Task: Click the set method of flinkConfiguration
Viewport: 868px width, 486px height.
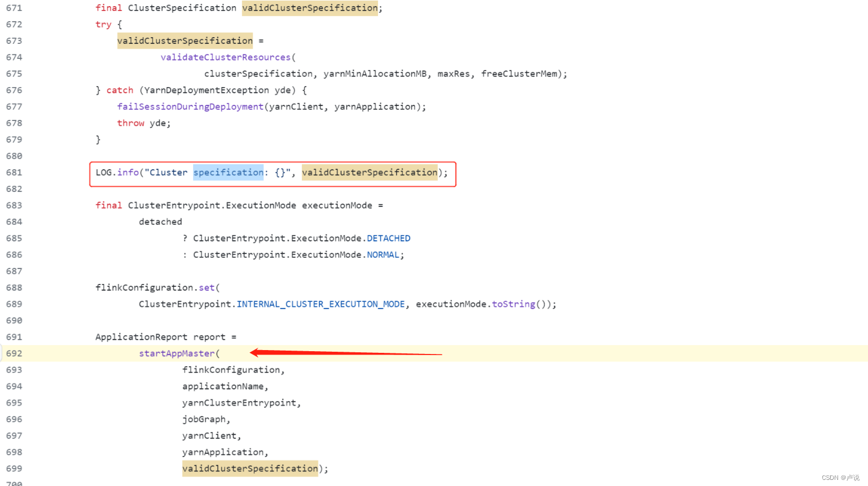Action: [206, 287]
